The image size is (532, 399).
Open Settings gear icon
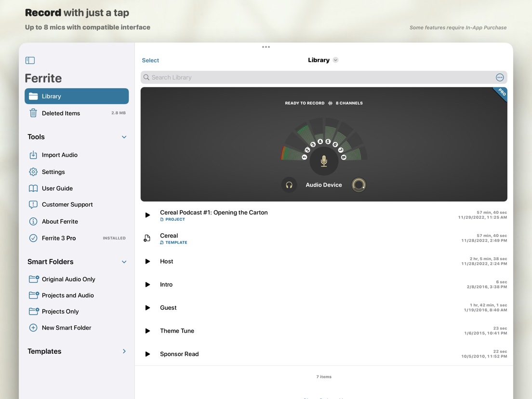coord(33,172)
